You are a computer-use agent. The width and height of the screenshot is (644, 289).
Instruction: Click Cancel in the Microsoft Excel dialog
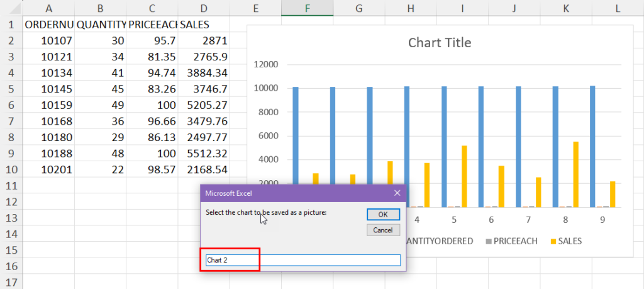click(383, 230)
